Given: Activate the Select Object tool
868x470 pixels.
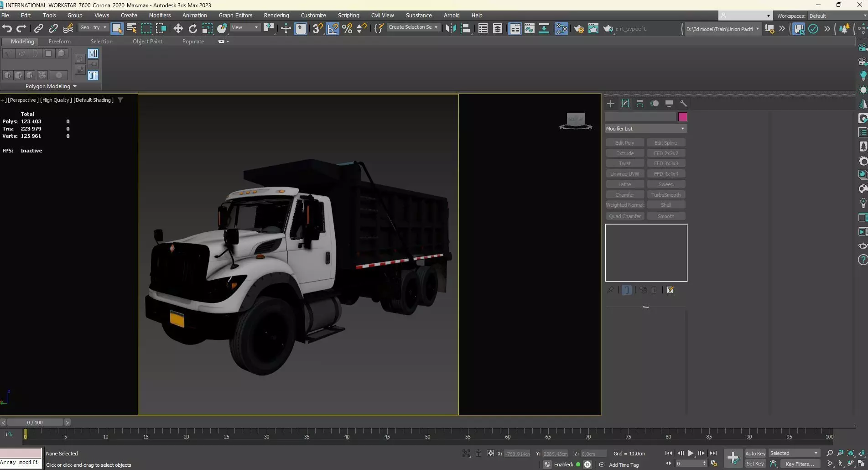Looking at the screenshot, I should (117, 28).
